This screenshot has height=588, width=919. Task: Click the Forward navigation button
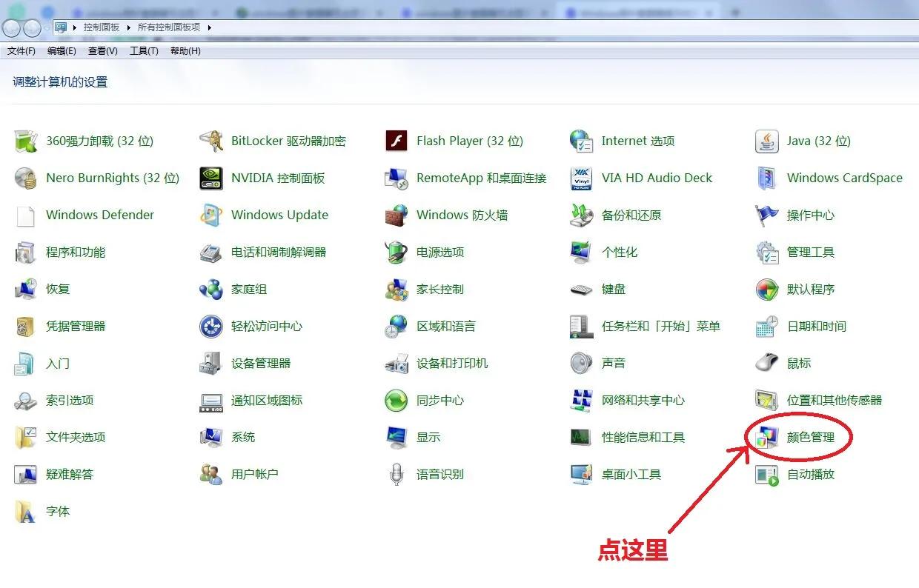[32, 28]
